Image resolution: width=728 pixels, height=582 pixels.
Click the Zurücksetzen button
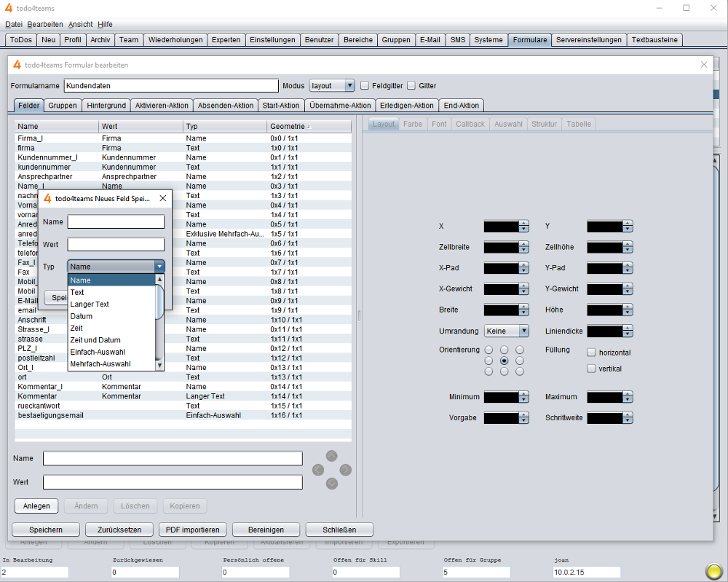point(119,530)
